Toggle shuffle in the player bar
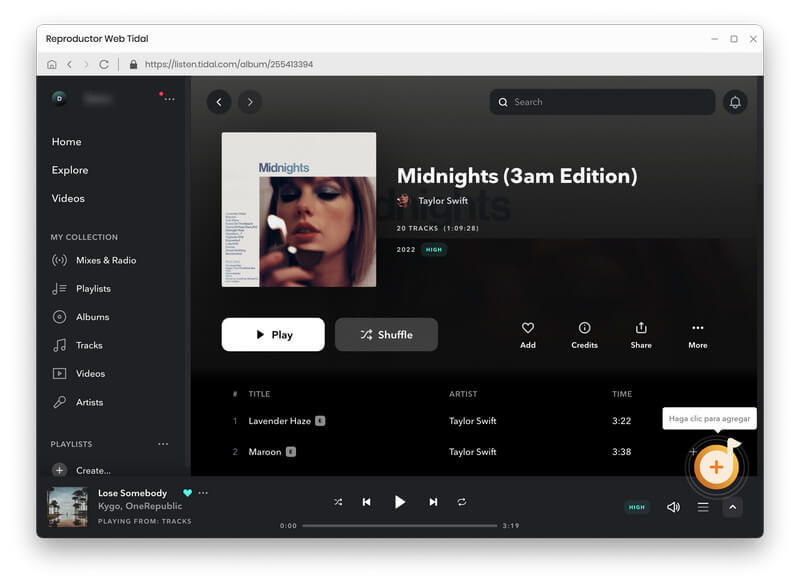 pos(338,502)
